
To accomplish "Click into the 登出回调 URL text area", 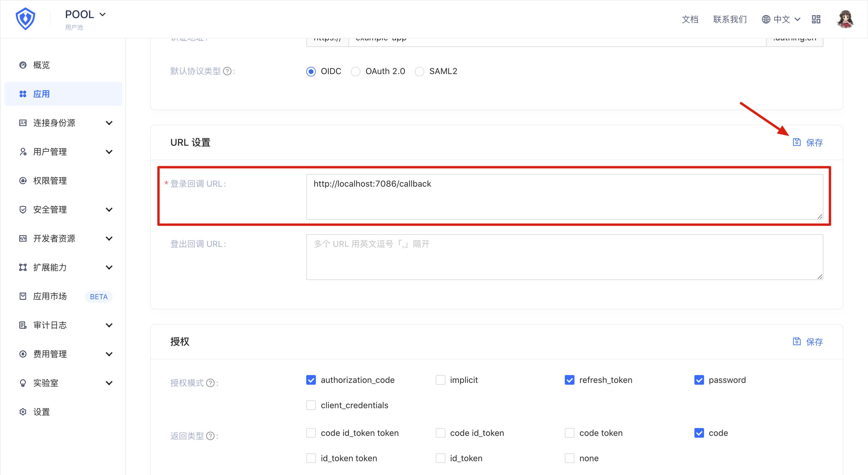I will (x=564, y=257).
